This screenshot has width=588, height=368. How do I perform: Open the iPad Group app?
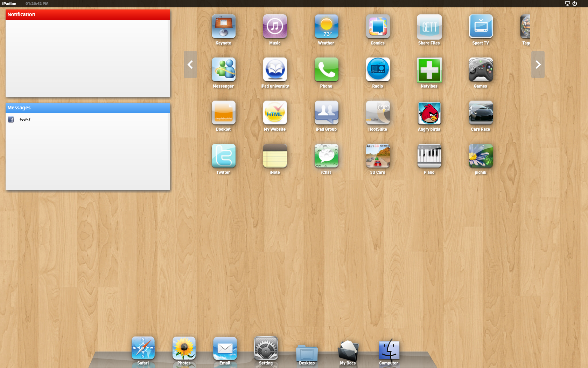pos(326,113)
